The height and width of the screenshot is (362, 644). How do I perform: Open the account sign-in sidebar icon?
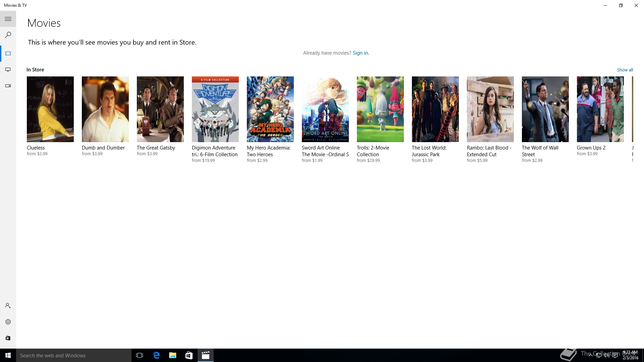click(8, 306)
